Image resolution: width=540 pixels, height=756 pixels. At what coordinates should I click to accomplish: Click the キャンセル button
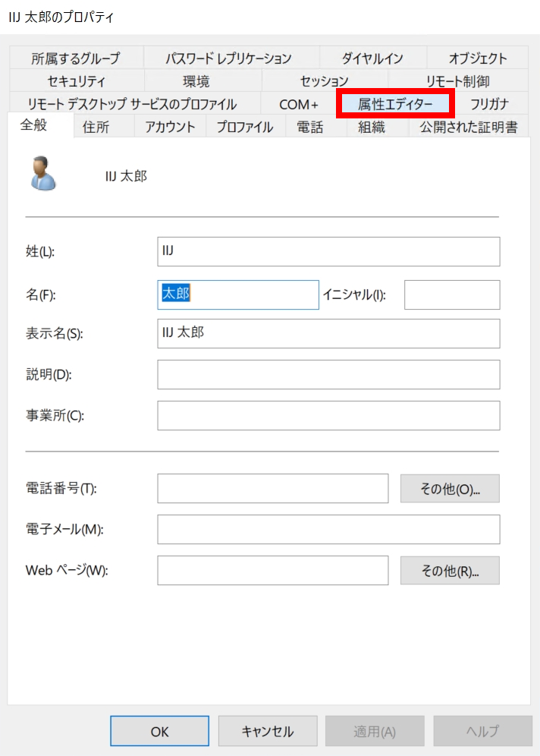point(268,731)
